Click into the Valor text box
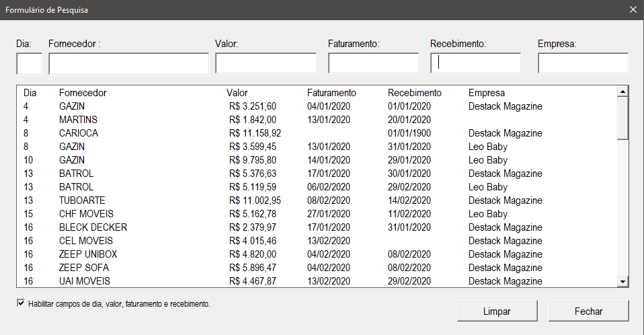 point(266,63)
